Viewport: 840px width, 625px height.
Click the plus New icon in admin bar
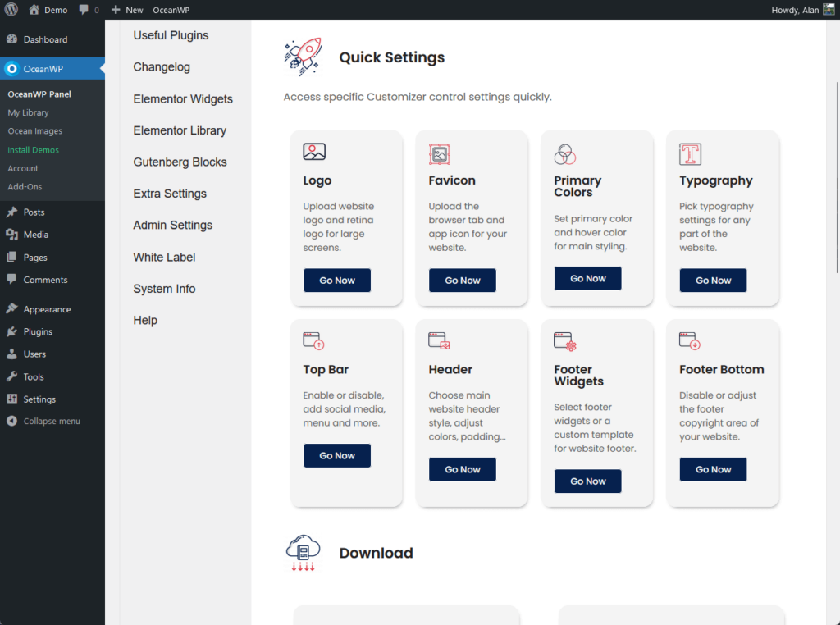point(116,10)
